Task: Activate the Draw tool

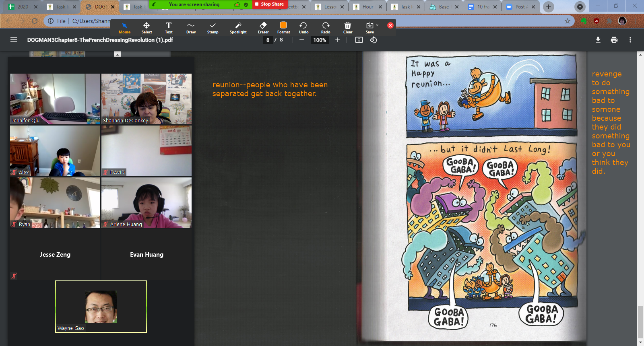Action: coord(191,28)
